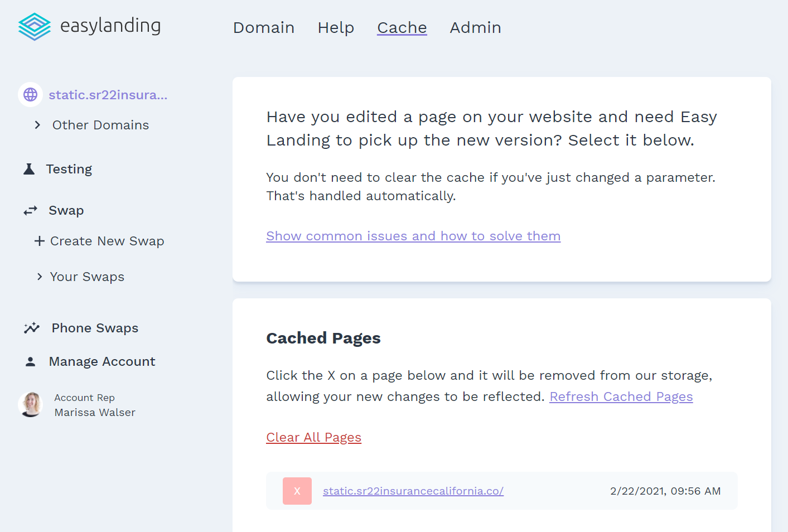Open the Swap section
788x532 pixels.
point(66,210)
